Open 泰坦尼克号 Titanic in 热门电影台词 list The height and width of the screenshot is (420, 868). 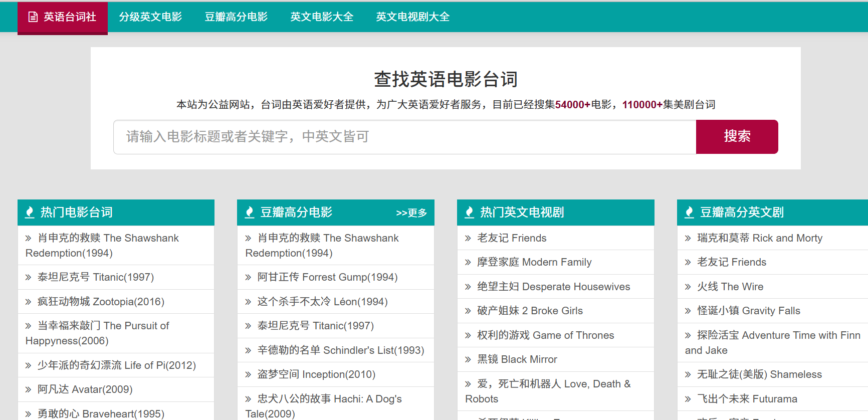coord(96,277)
